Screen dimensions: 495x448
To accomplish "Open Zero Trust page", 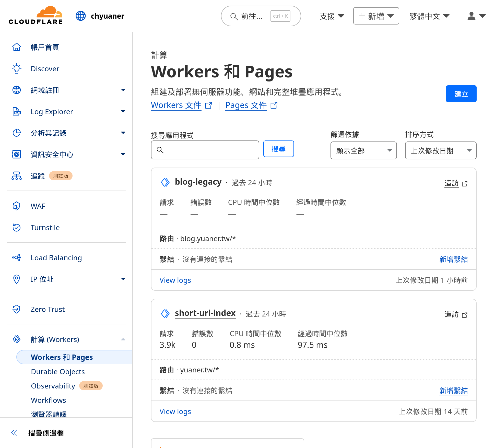I will click(x=48, y=309).
